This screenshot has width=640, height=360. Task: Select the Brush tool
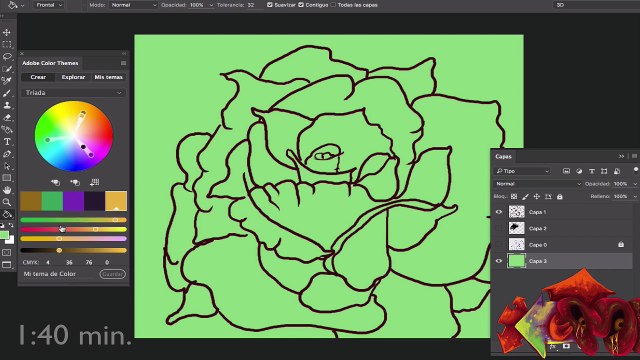pos(7,93)
